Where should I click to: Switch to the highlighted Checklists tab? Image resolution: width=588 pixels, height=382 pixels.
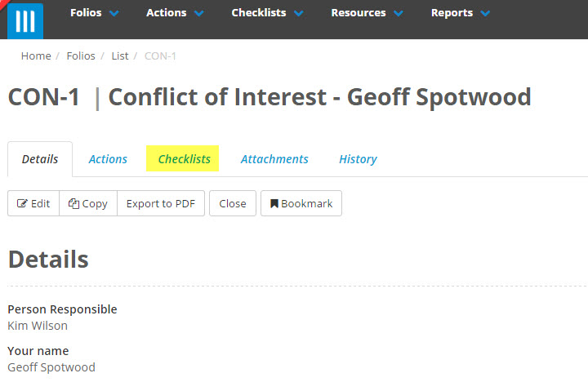click(184, 159)
